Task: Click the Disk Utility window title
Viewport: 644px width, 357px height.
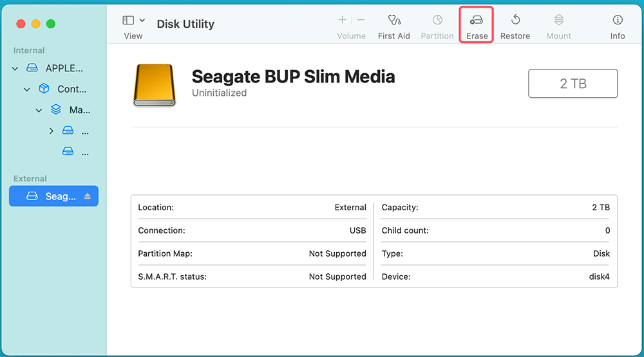Action: click(185, 24)
